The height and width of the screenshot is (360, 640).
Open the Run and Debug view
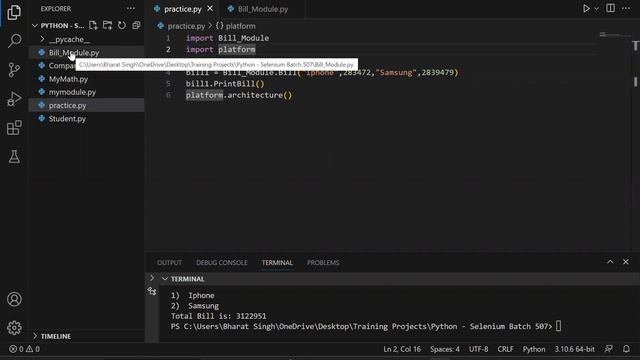14,99
